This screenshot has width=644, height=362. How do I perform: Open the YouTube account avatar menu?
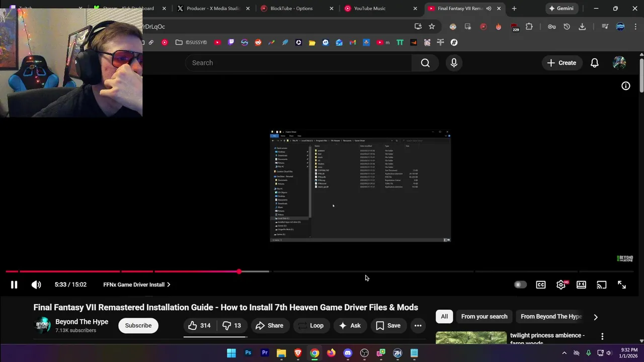619,63
